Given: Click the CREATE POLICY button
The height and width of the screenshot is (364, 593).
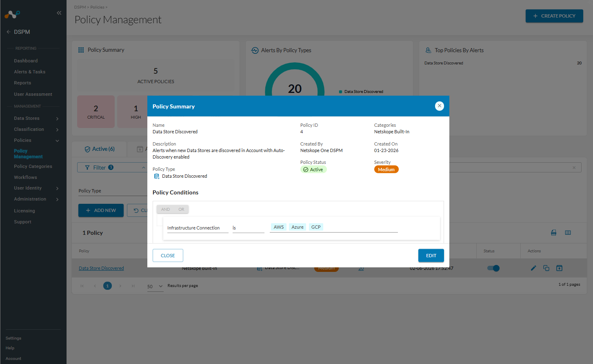Looking at the screenshot, I should tap(554, 16).
